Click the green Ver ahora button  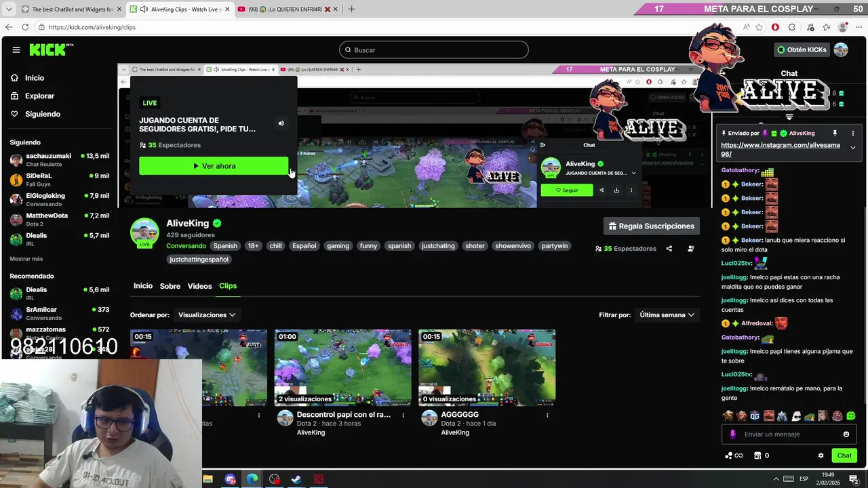tap(214, 166)
